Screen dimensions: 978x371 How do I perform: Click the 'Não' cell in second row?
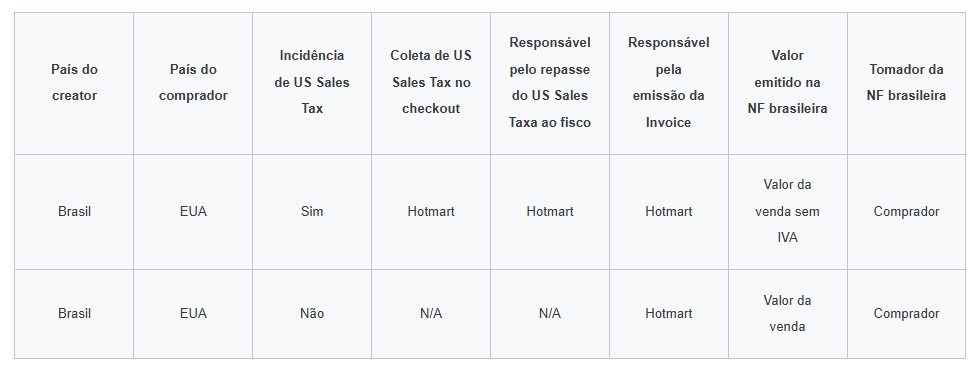[x=312, y=314]
